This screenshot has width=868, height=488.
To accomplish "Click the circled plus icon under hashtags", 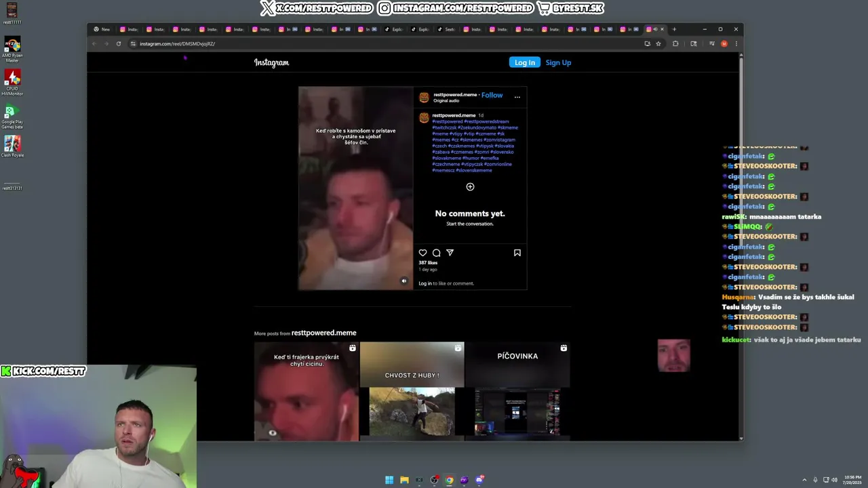I will tap(470, 187).
